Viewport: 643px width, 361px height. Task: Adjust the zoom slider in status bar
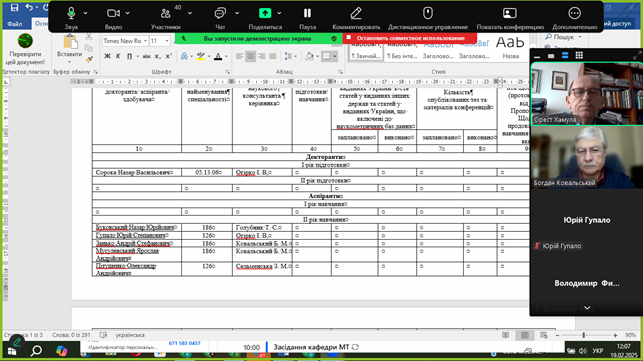pos(584,335)
